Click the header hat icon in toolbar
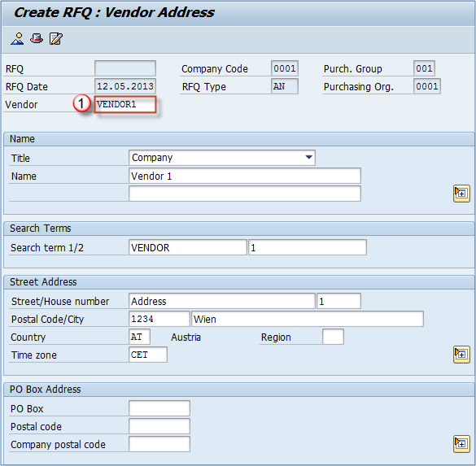476x466 pixels. tap(37, 38)
